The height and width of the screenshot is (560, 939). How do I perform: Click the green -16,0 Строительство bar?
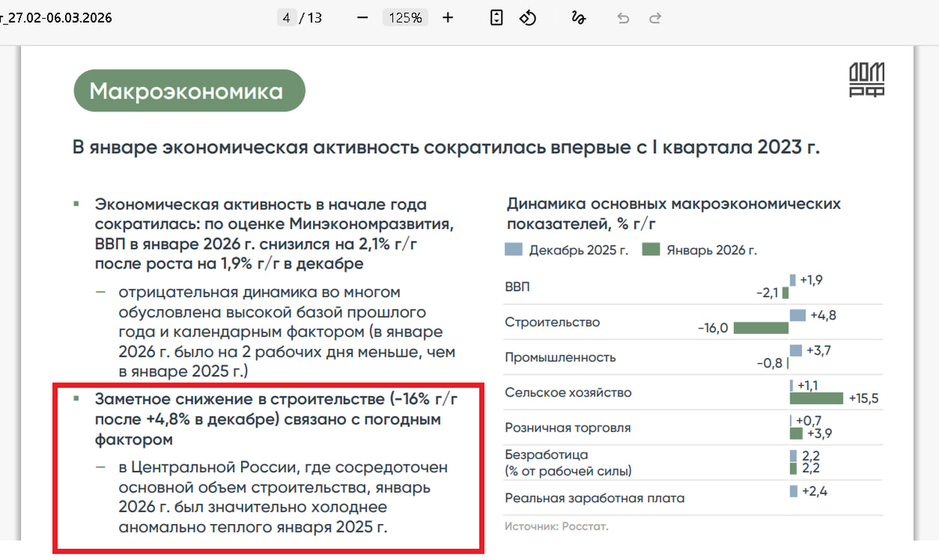tap(761, 328)
